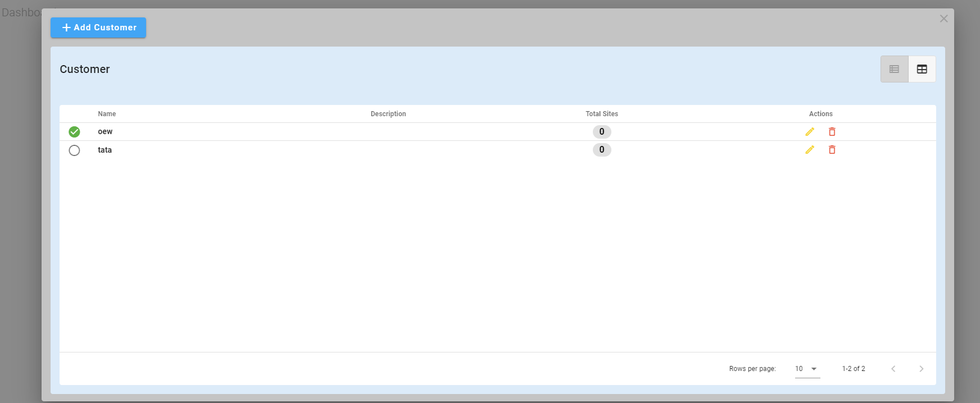Delete the tata customer using trash icon
The image size is (980, 403).
click(832, 150)
